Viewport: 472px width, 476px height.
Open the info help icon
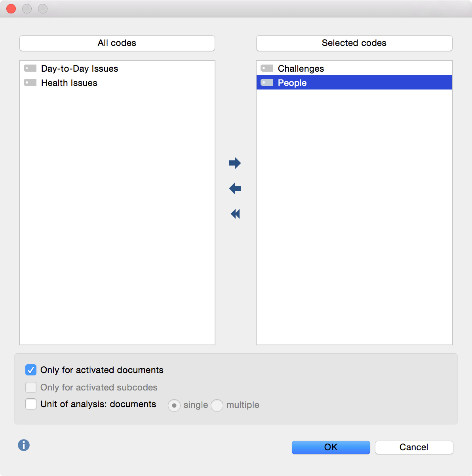24,445
